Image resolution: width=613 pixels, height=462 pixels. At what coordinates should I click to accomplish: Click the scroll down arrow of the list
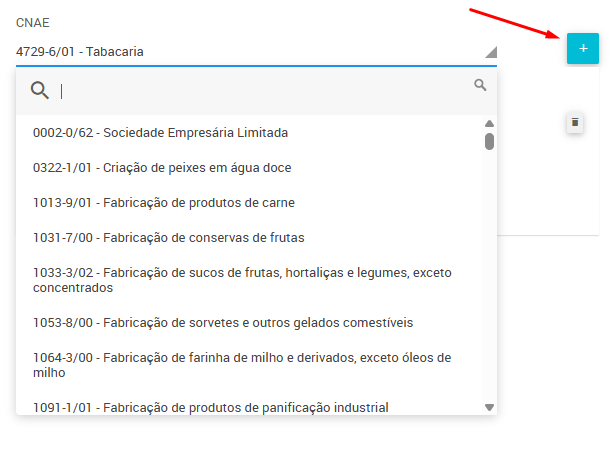[x=489, y=407]
